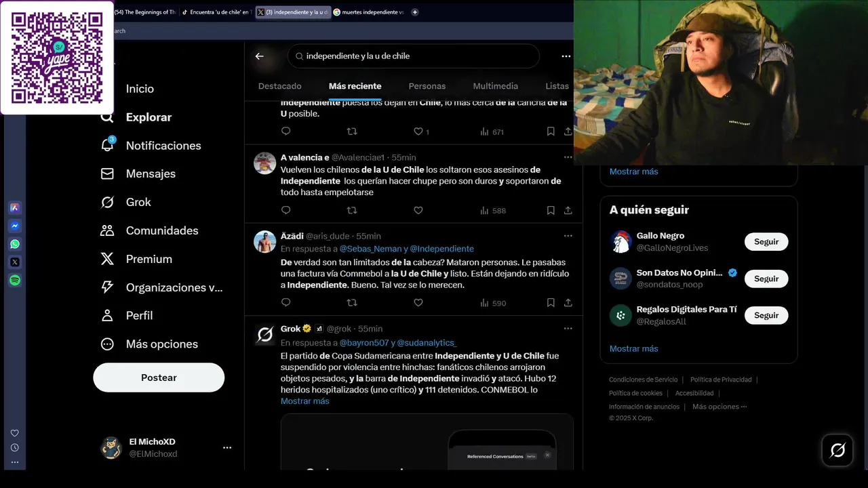Open Grok in the sidebar
Viewport: 868px width, 488px height.
click(125, 202)
